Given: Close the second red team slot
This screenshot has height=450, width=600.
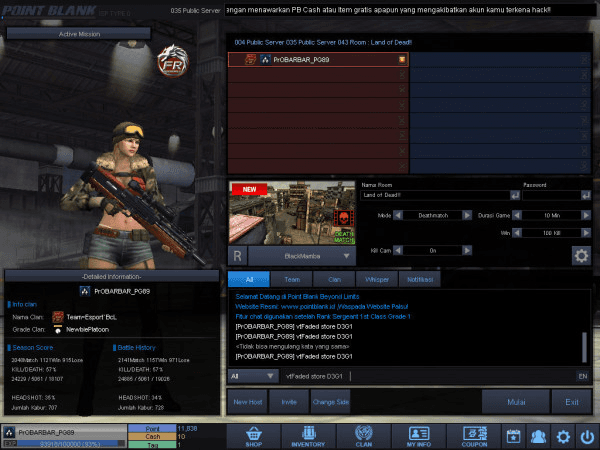Looking at the screenshot, I should click(402, 75).
